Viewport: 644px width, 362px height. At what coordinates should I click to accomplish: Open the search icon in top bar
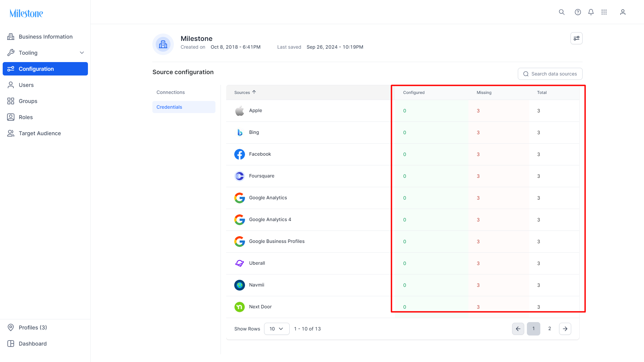[x=561, y=12]
